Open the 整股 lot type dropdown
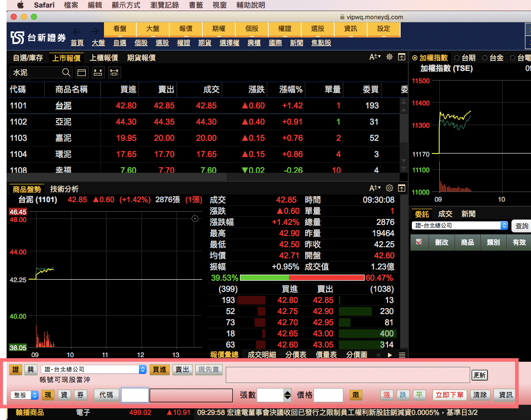The image size is (531, 420). (x=24, y=395)
